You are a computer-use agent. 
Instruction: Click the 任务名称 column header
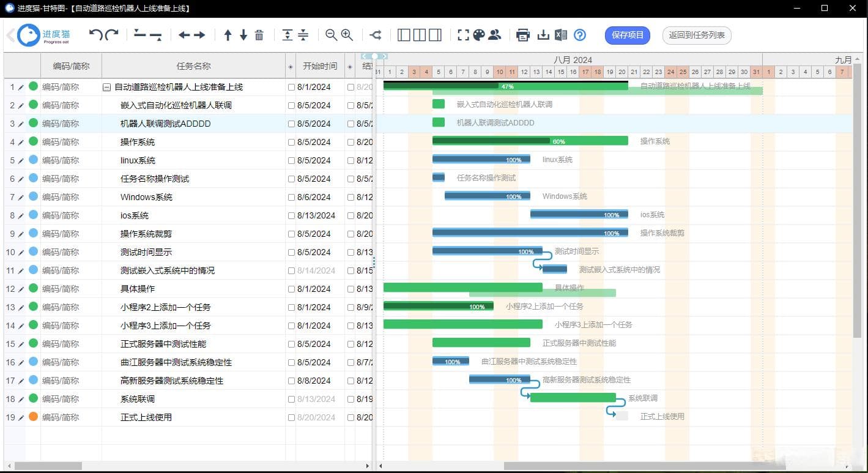pos(194,66)
